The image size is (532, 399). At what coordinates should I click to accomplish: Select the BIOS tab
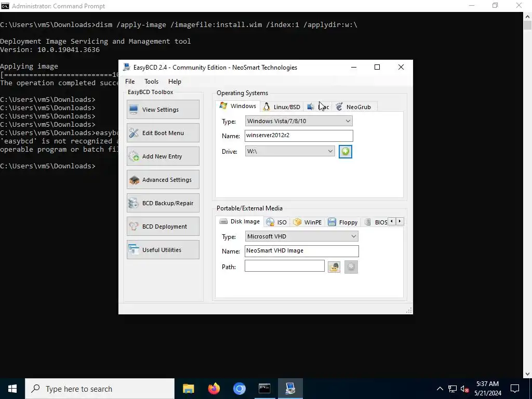(376, 222)
